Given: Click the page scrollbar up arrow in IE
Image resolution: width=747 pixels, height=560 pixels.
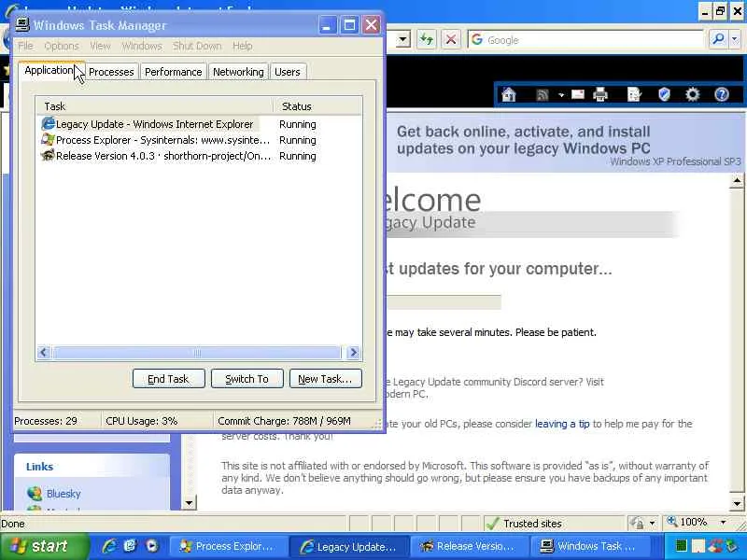Looking at the screenshot, I should (737, 180).
